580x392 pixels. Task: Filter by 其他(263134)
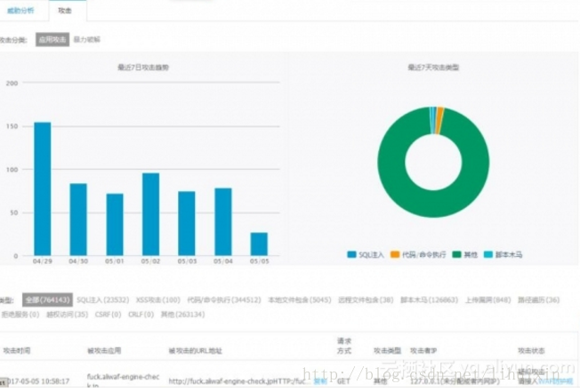[182, 315]
